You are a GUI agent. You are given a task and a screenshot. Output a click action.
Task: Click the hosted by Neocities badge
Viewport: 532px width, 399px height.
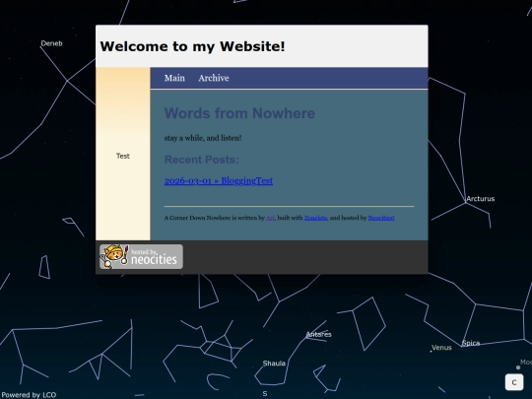coord(141,257)
